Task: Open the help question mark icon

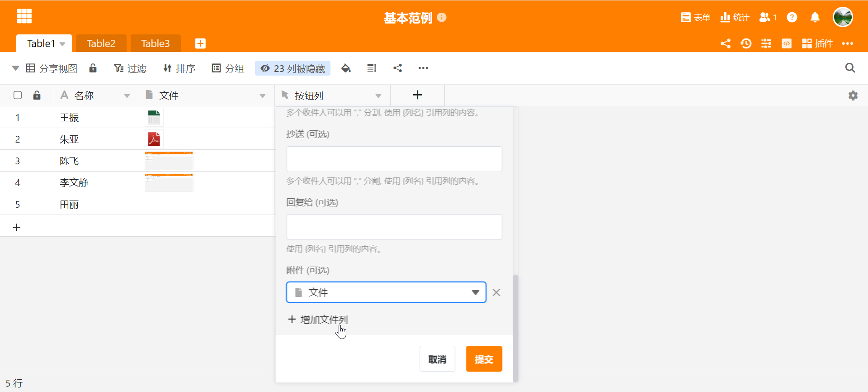Action: click(792, 17)
